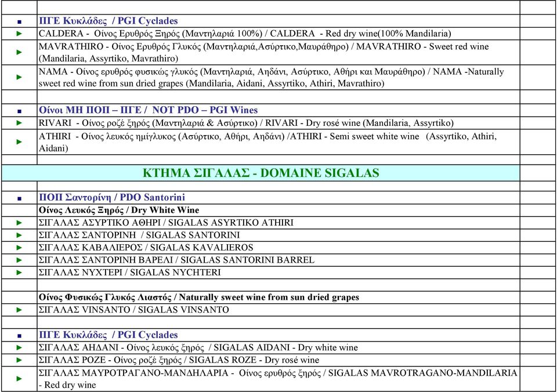Click the arrow beside SIGALAS NYCHTERI

20,273
